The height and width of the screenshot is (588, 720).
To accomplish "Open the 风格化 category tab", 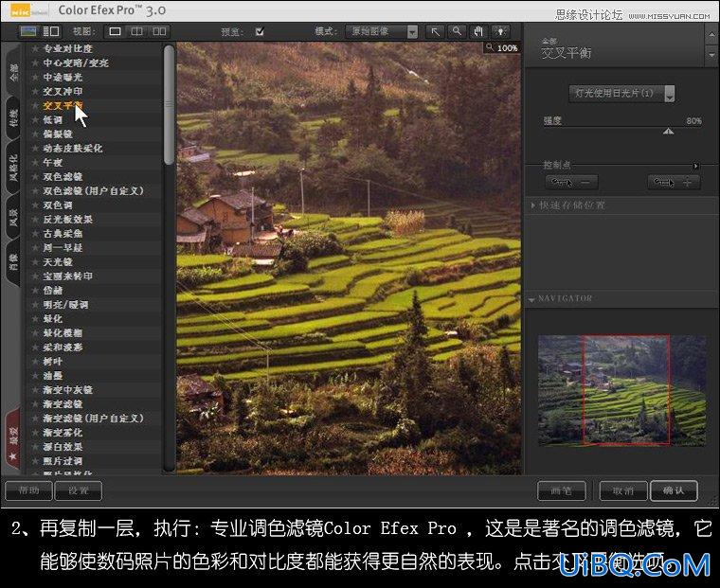I will (14, 168).
